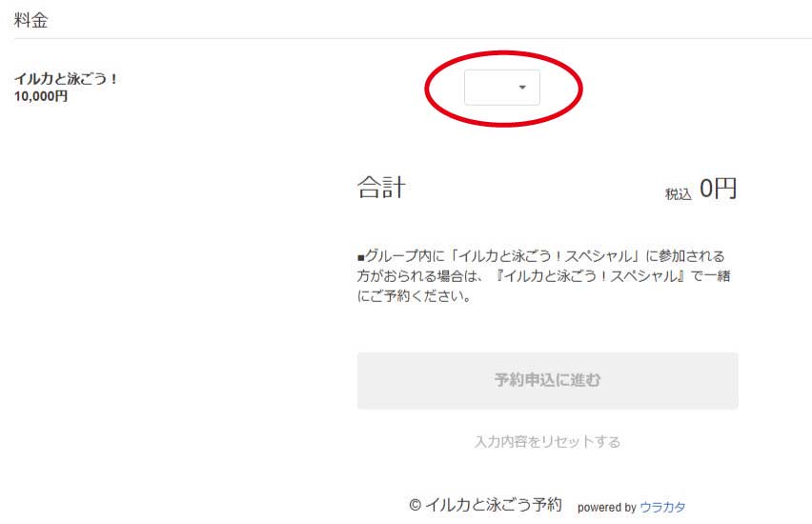Click the caret arrow inside the quantity selector
The image size is (812, 524).
[522, 88]
